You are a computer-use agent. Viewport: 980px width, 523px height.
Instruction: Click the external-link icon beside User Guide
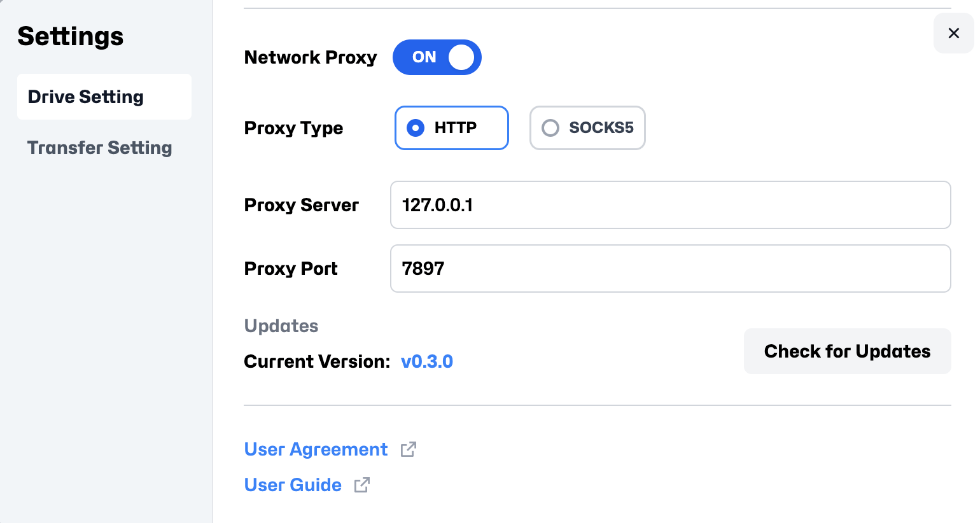362,485
